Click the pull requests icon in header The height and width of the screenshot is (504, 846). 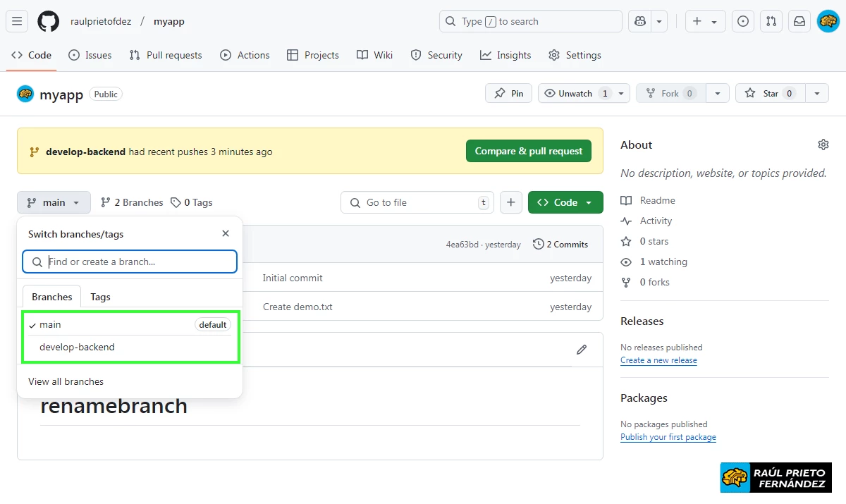tap(771, 21)
